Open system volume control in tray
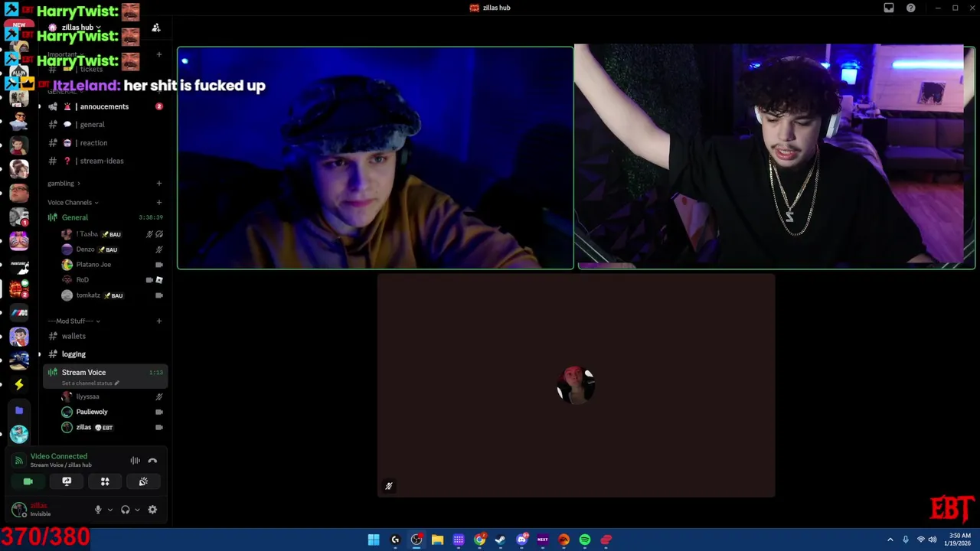980x551 pixels. pyautogui.click(x=933, y=540)
